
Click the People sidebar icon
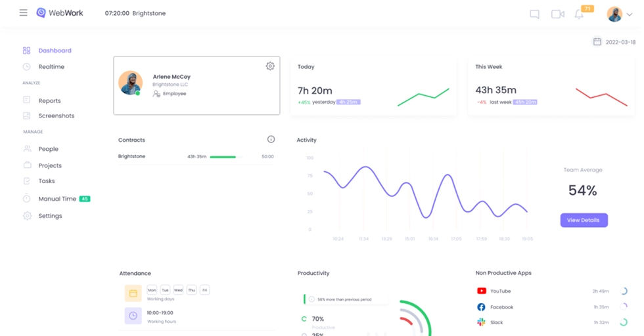pyautogui.click(x=27, y=148)
